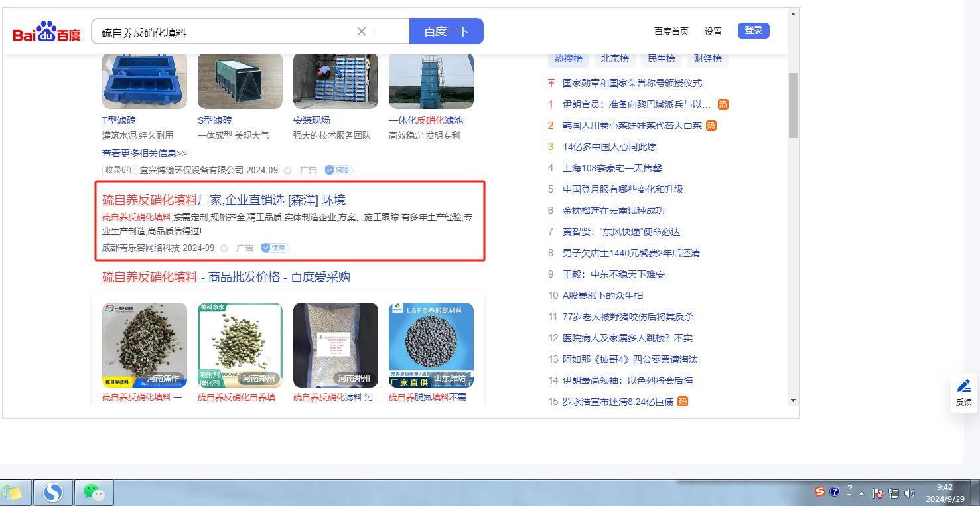Screen dimensions: 980x506
Task: Open the network tray icon
Action: click(x=894, y=494)
